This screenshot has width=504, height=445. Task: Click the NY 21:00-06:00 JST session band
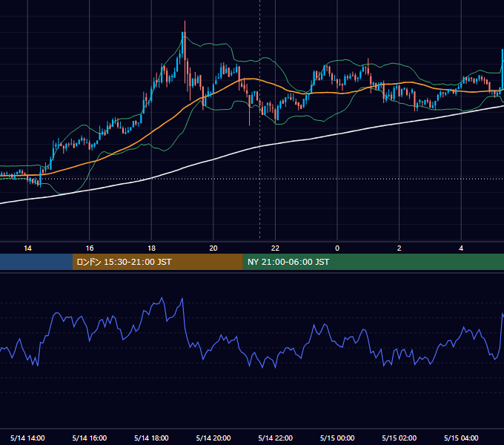(373, 262)
